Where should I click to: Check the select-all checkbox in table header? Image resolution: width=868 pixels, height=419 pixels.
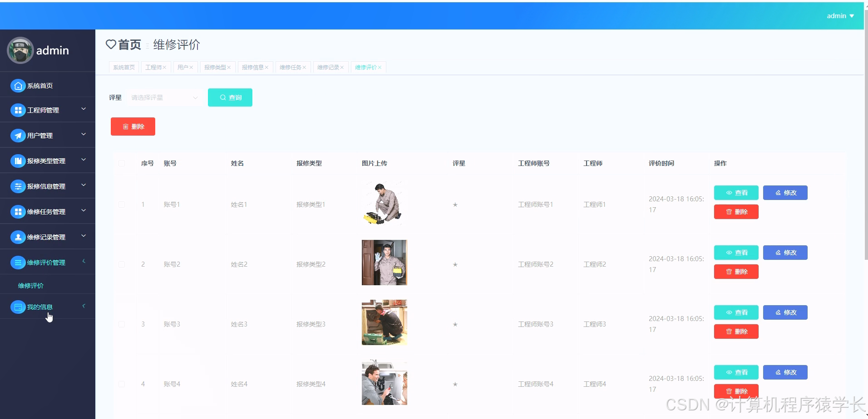tap(122, 163)
